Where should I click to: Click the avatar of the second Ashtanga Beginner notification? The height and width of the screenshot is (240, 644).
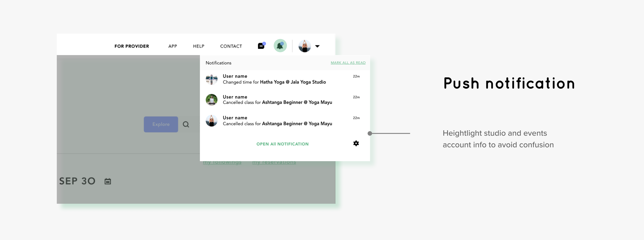pos(212,121)
